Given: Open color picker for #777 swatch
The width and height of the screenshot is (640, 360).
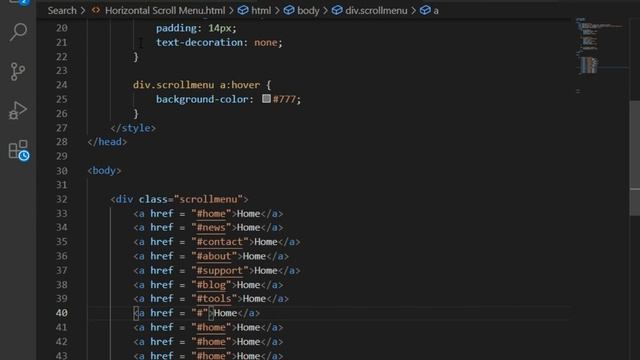Looking at the screenshot, I should (x=266, y=99).
